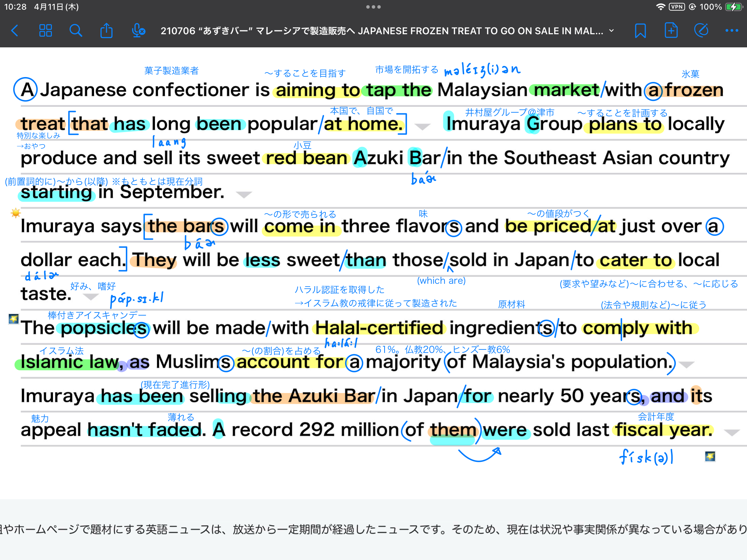Open the thumbnail grid view
The width and height of the screenshot is (747, 560).
click(x=45, y=31)
